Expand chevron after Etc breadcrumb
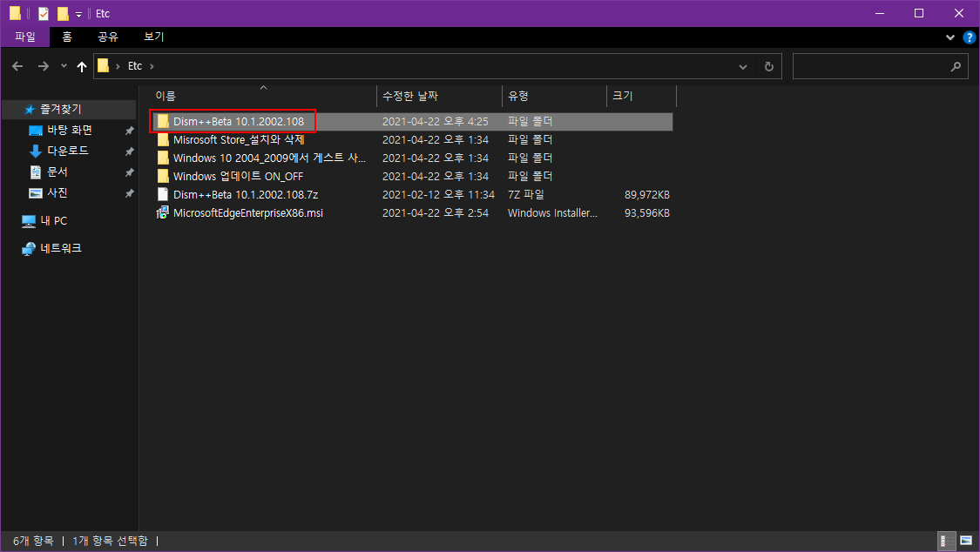 (152, 66)
